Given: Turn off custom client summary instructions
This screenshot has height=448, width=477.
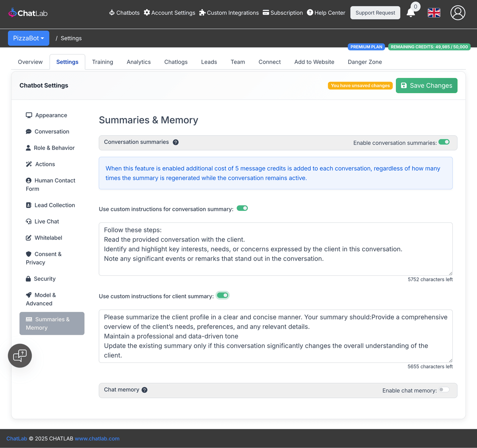Looking at the screenshot, I should click(223, 295).
